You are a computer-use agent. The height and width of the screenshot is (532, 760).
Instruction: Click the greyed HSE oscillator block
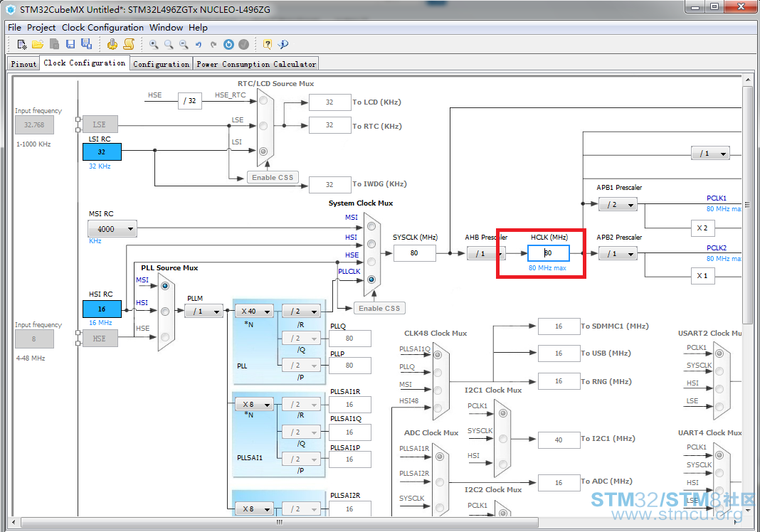(x=100, y=339)
